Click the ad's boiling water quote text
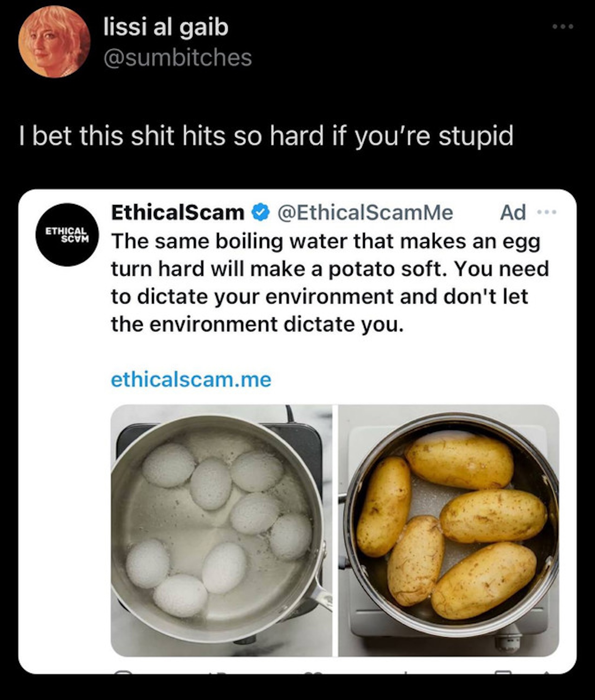The height and width of the screenshot is (700, 595). click(x=330, y=283)
